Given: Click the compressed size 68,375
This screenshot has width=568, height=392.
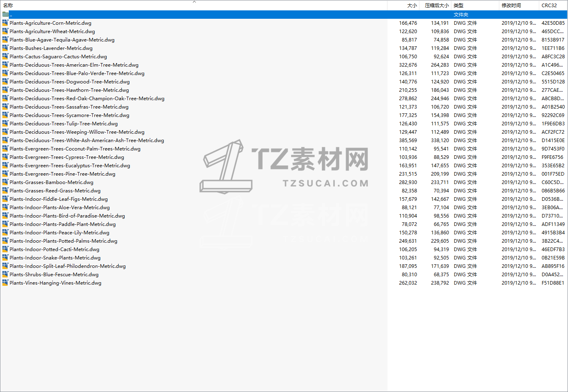Looking at the screenshot, I should [x=441, y=275].
